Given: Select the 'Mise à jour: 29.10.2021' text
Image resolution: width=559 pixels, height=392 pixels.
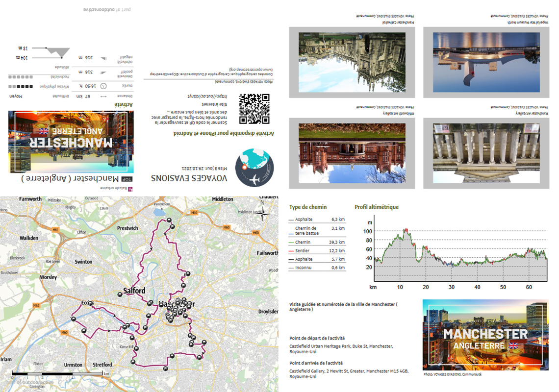Looking at the screenshot, I should [204, 168].
